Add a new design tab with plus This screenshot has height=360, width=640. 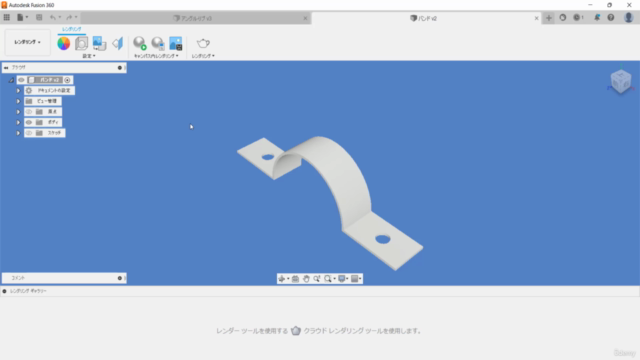pos(549,18)
